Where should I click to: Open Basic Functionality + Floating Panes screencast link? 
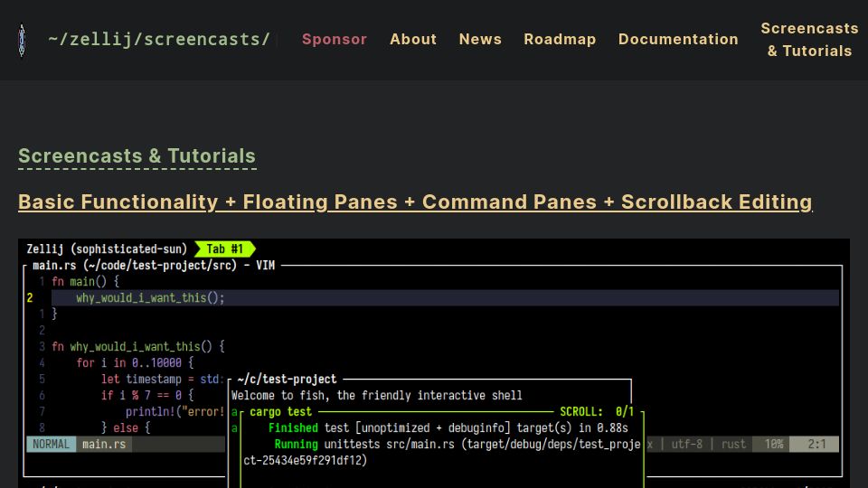(x=415, y=202)
